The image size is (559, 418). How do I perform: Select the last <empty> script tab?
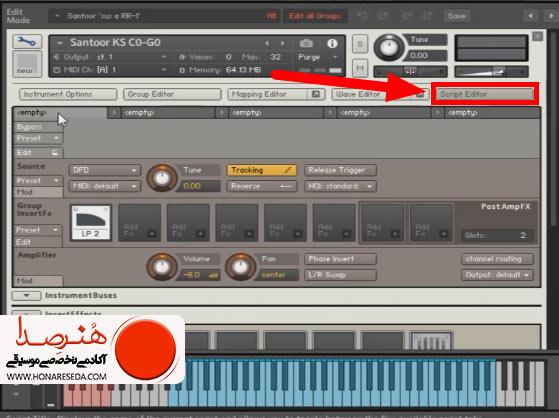[492, 113]
